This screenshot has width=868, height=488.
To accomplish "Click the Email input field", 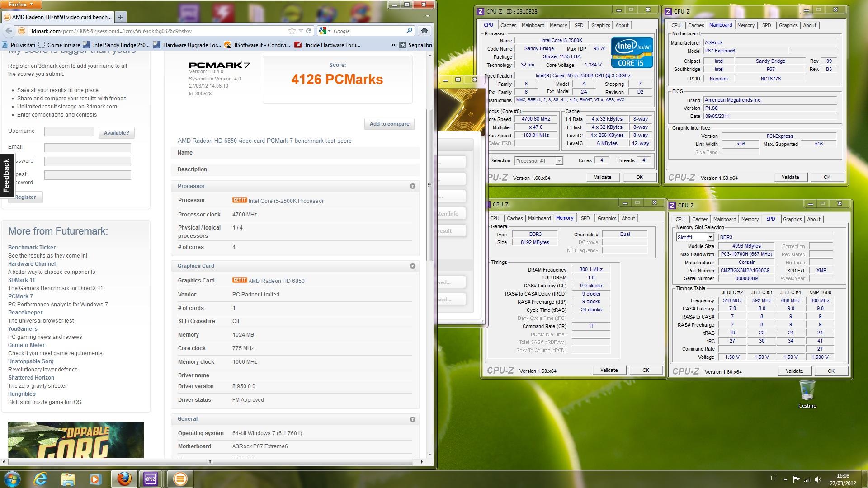I will pyautogui.click(x=88, y=147).
